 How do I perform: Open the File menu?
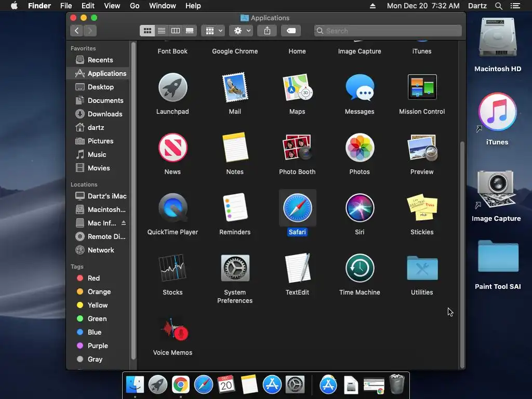click(x=66, y=6)
